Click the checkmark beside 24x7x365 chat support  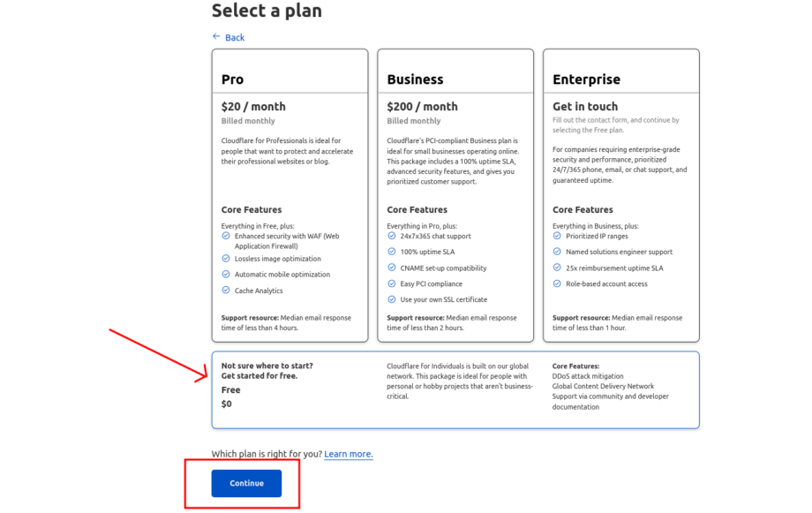tap(392, 236)
